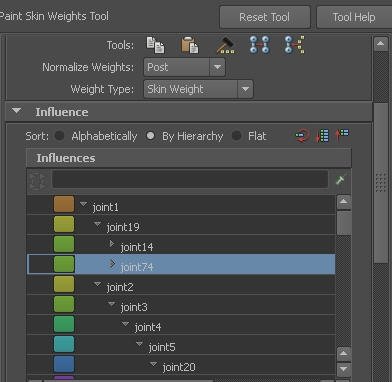Viewport: 392px width, 382px height.
Task: Click the orange color swatch for joint1
Action: [64, 204]
